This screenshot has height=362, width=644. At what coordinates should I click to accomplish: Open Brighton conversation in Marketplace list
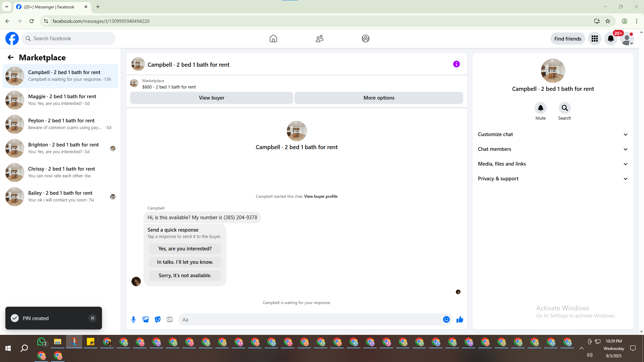click(60, 148)
